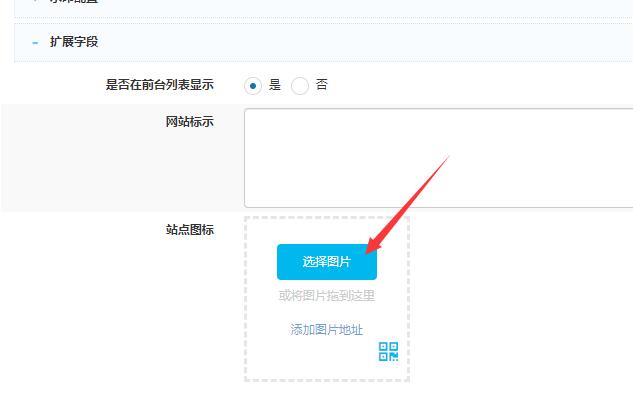
Task: Click the 否 label text beside radio
Action: click(322, 86)
